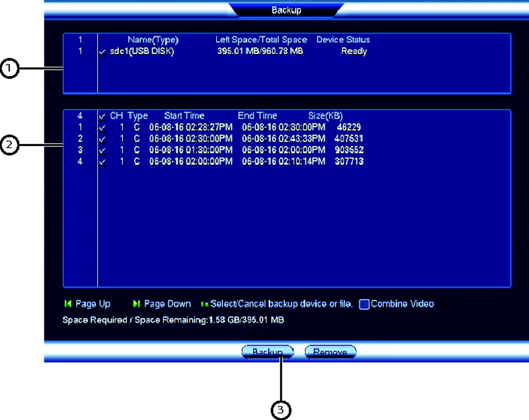Uncheck the file ending 02:10:14PM
529x420 pixels.
[x=102, y=162]
